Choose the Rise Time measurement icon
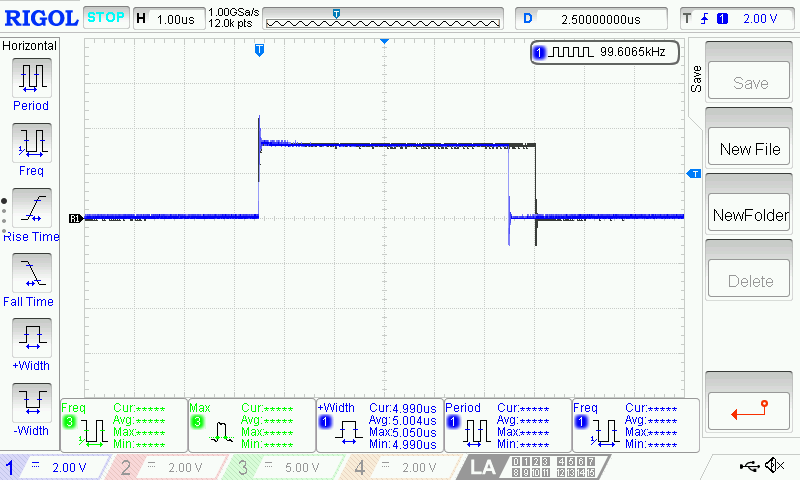 pyautogui.click(x=32, y=207)
